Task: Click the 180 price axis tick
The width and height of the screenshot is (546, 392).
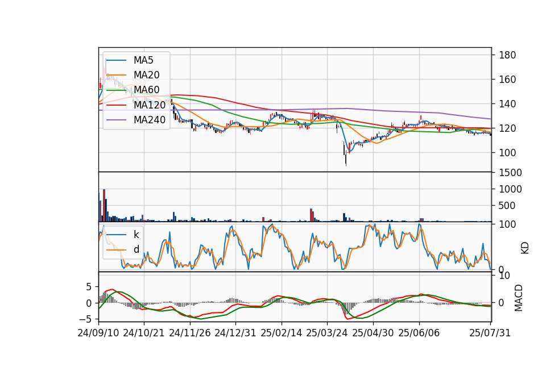Action: (x=507, y=55)
